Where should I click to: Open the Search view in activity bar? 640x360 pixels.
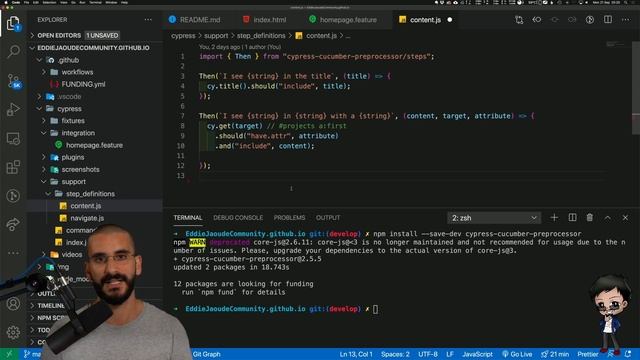tap(13, 51)
